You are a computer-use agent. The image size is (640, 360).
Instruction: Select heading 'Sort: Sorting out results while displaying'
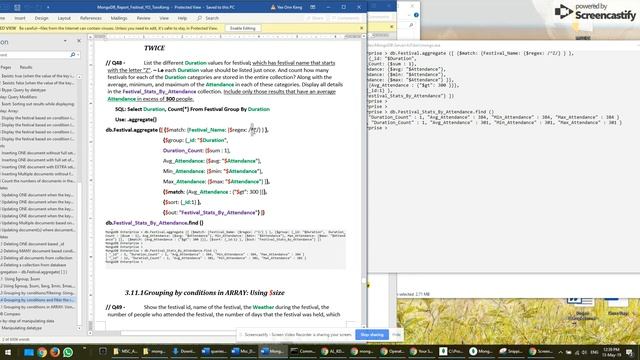pyautogui.click(x=38, y=104)
